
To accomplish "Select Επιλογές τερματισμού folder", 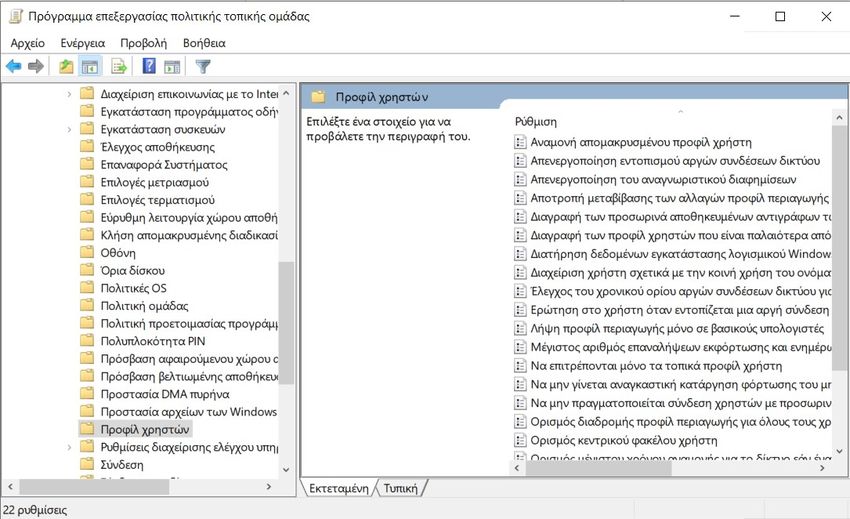I will point(158,200).
